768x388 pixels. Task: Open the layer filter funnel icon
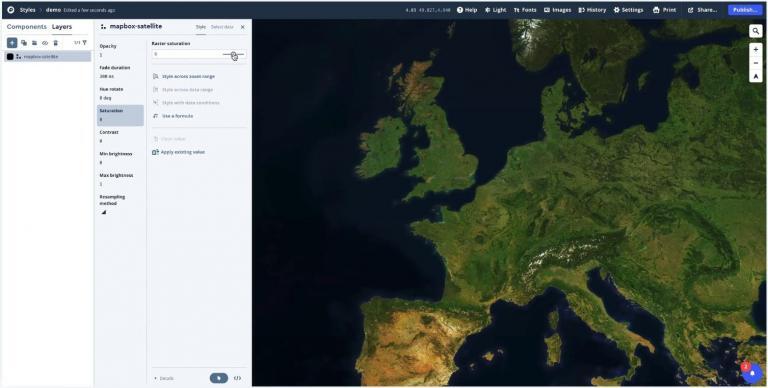[x=85, y=43]
